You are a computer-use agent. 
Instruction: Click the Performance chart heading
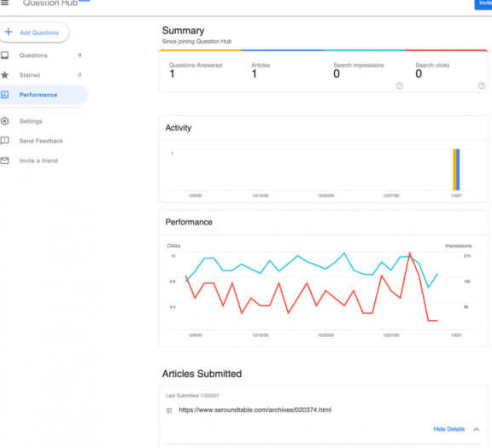pos(189,222)
